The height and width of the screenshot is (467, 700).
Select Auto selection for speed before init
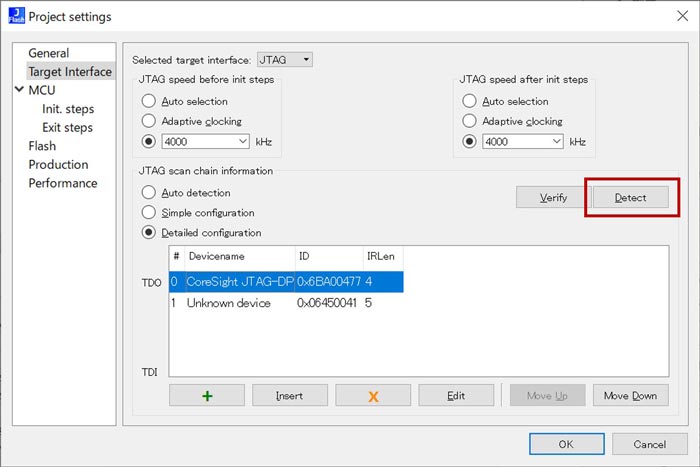148,101
